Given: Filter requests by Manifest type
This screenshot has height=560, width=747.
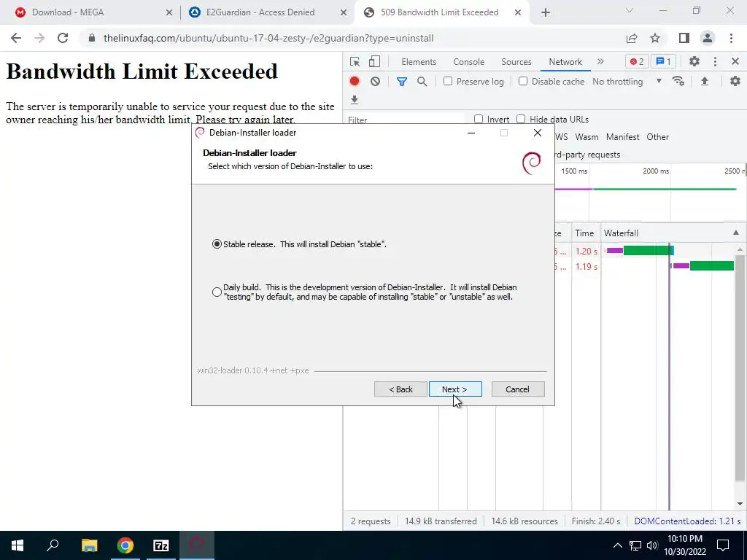Looking at the screenshot, I should click(622, 137).
